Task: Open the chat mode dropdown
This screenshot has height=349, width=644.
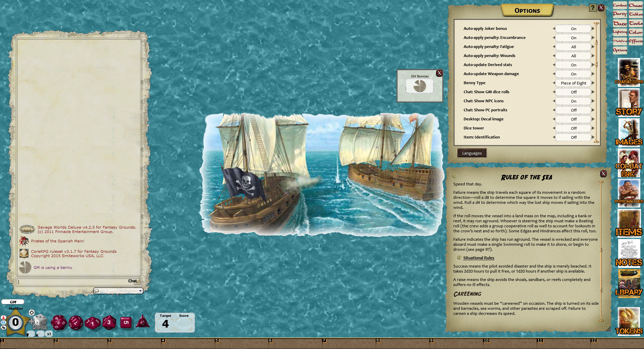Action: (140, 291)
